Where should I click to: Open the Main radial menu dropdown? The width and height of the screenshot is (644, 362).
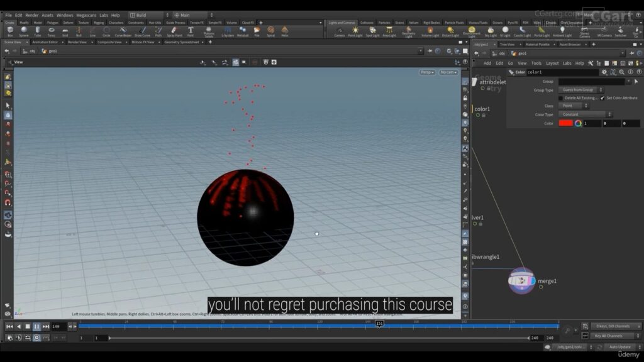(193, 15)
